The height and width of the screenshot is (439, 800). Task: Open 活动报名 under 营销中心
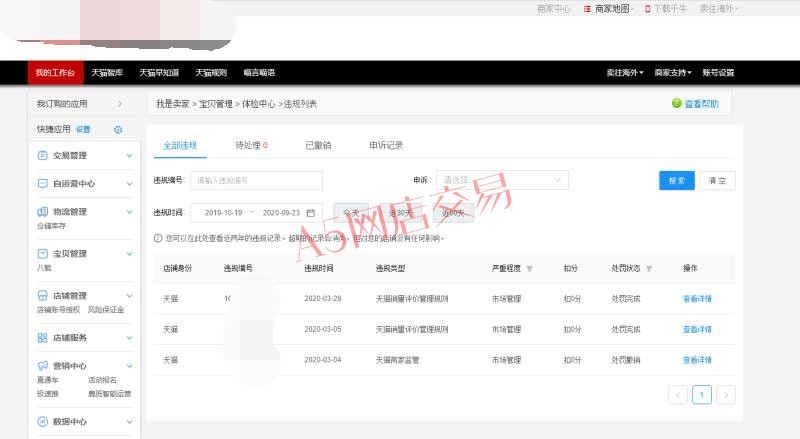[x=102, y=380]
